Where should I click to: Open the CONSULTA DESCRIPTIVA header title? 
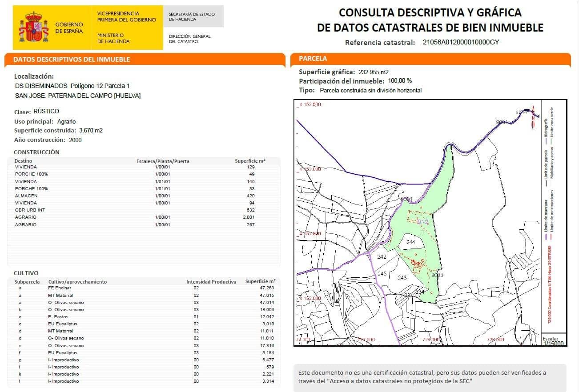(x=430, y=12)
